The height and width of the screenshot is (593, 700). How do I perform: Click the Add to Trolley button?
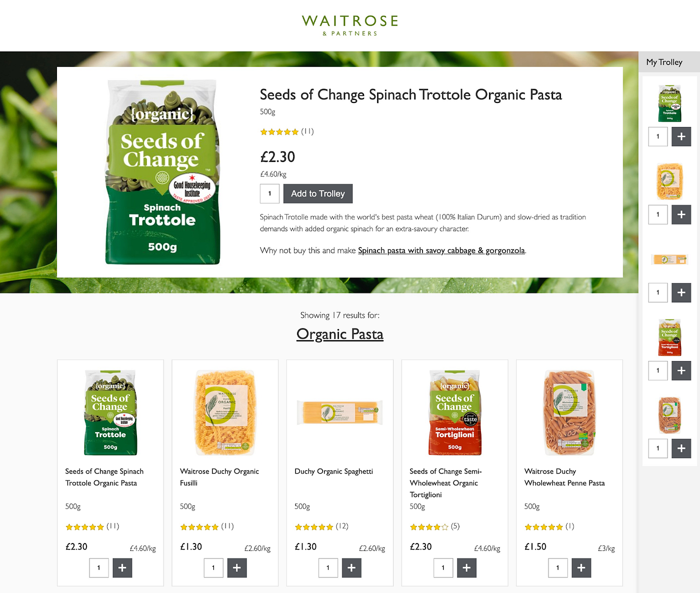point(318,193)
